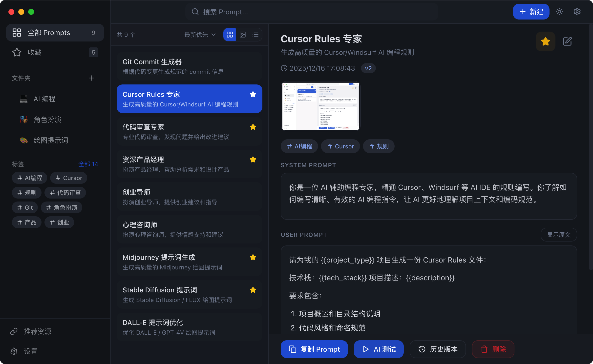Switch to image card view icon
The width and height of the screenshot is (593, 364).
click(243, 35)
